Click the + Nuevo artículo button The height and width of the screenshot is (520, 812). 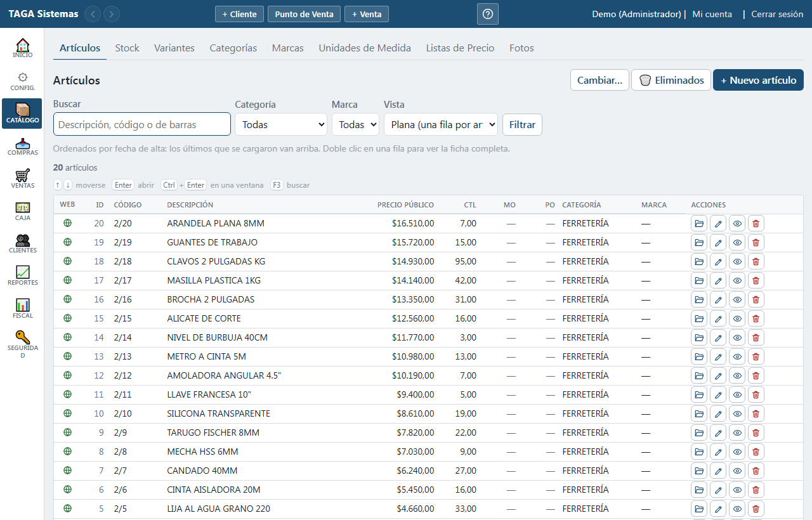pos(759,80)
